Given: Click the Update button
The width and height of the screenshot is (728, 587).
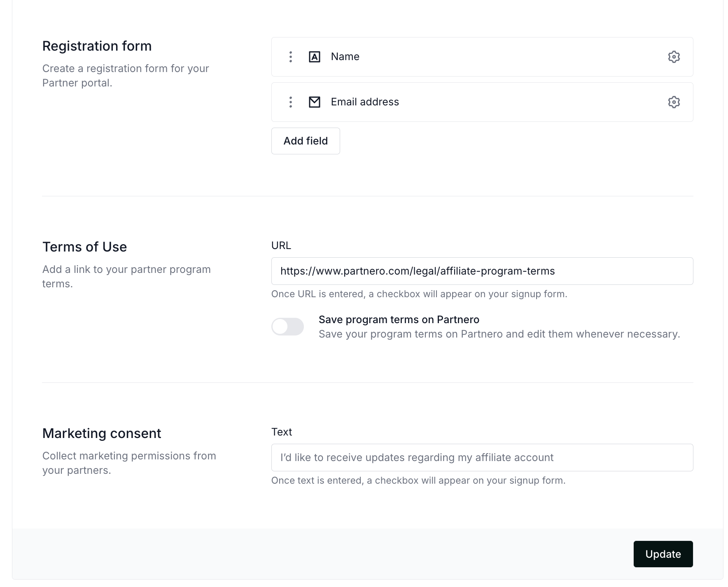Looking at the screenshot, I should (663, 554).
